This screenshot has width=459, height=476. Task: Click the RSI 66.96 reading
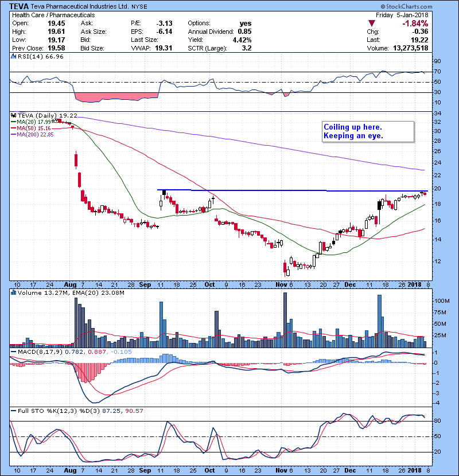pos(53,56)
